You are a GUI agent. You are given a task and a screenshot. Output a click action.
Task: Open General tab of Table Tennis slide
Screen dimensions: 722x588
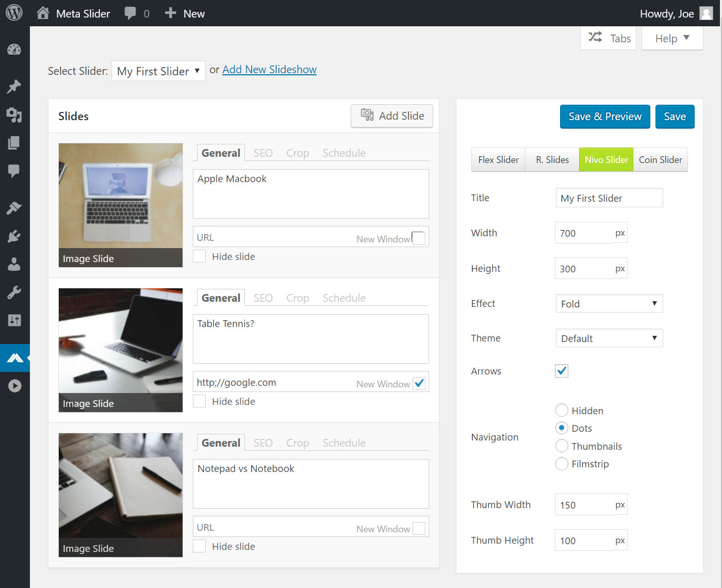(221, 298)
